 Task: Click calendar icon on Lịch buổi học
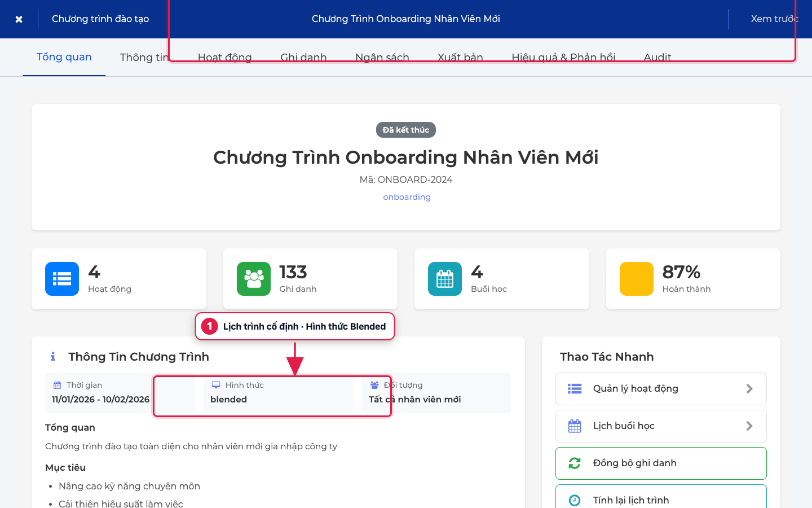pos(575,426)
